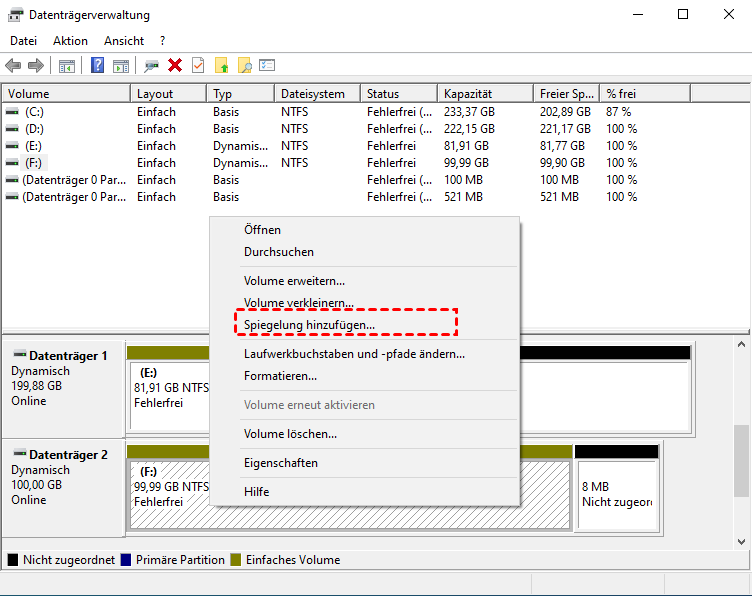The image size is (752, 596).
Task: Select the first Datenträger 0 Par... row with 100 MB
Action: 345,180
